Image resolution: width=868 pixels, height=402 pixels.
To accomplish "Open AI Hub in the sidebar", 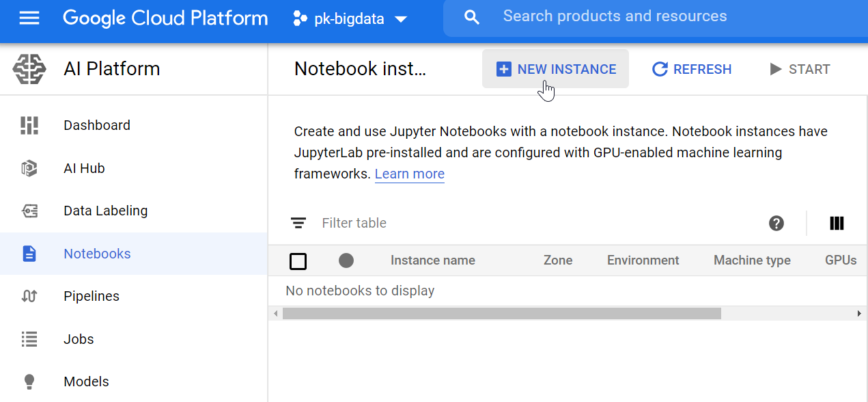I will [x=133, y=168].
